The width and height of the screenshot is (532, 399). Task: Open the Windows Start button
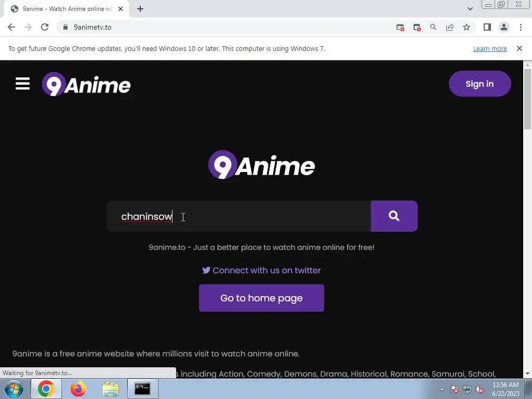point(14,389)
